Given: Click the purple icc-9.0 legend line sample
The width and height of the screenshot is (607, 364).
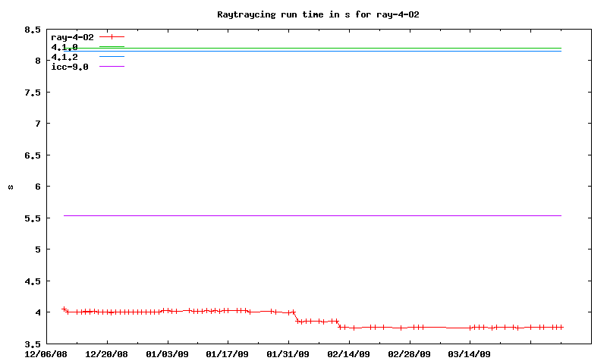Looking at the screenshot, I should coord(112,67).
